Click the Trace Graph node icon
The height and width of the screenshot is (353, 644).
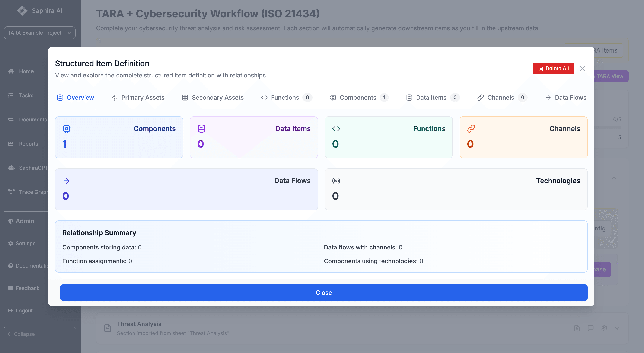pyautogui.click(x=11, y=192)
